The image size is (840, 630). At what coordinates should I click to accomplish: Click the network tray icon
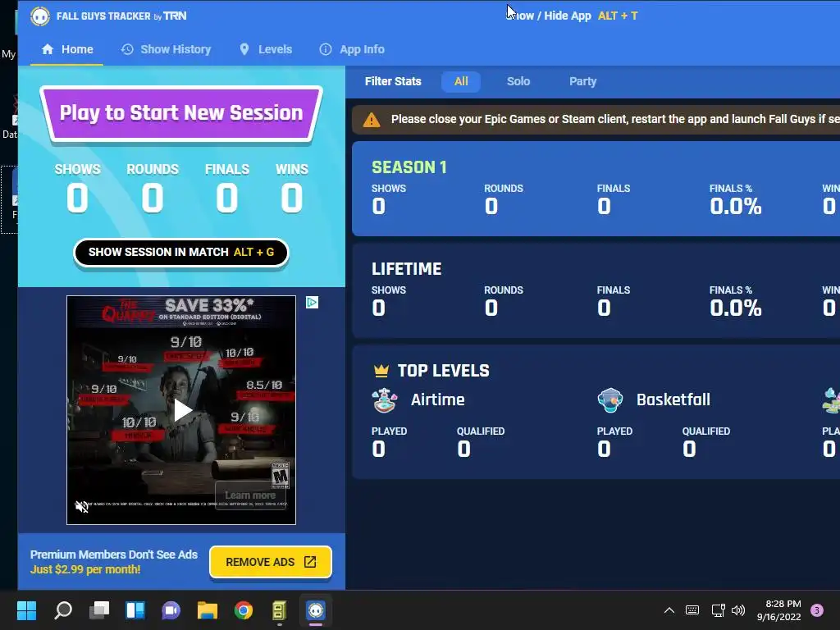coord(718,610)
